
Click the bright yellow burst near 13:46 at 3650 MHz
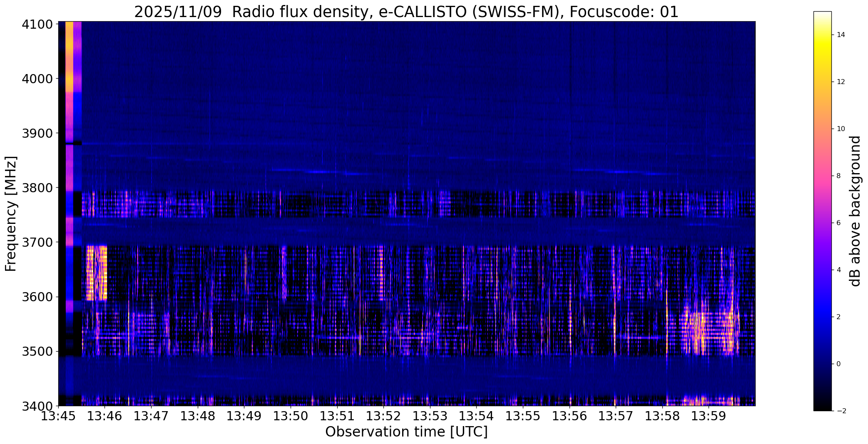97,273
